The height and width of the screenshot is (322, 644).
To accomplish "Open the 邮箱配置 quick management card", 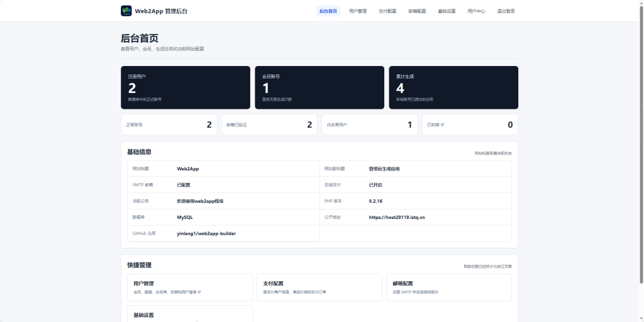I will click(449, 287).
